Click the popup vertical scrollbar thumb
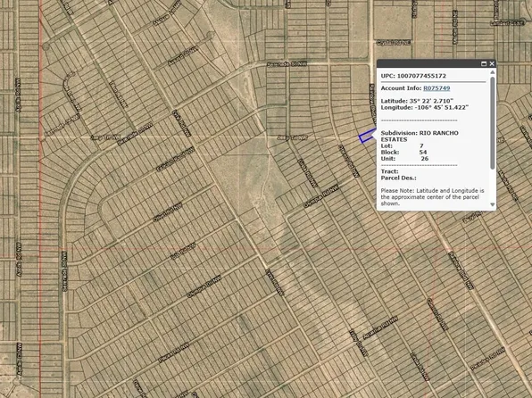532x398 pixels. pyautogui.click(x=493, y=123)
